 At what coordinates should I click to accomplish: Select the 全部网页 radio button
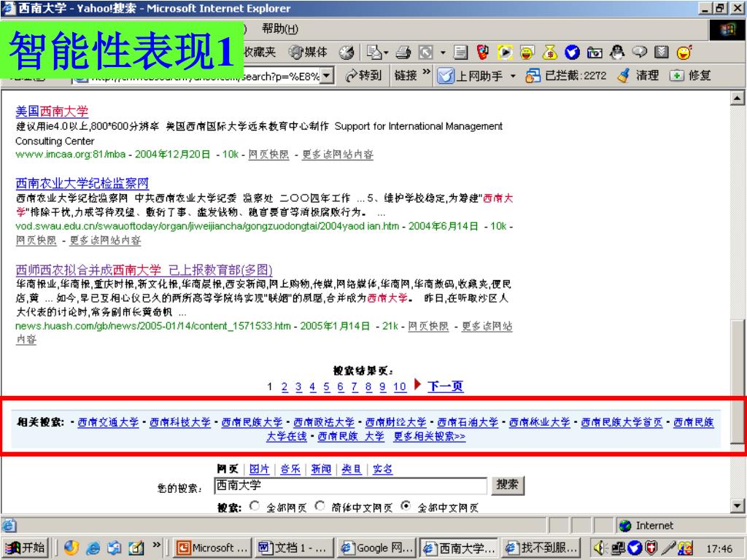coord(255,506)
